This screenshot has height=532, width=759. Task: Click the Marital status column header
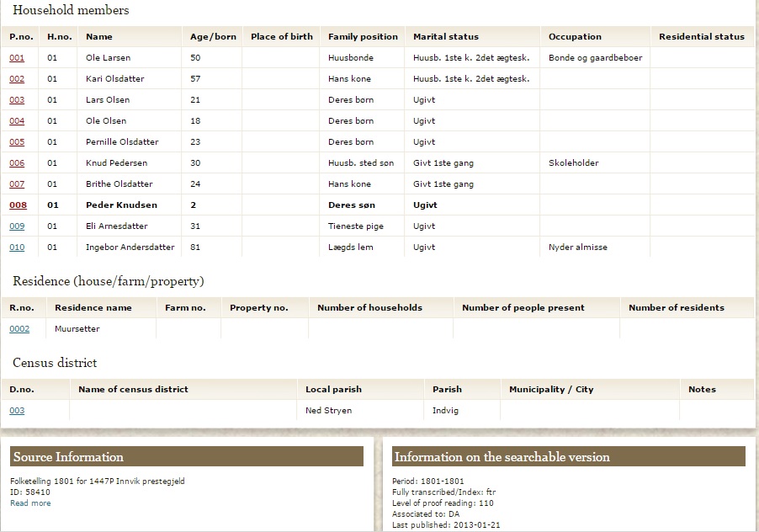(x=445, y=37)
